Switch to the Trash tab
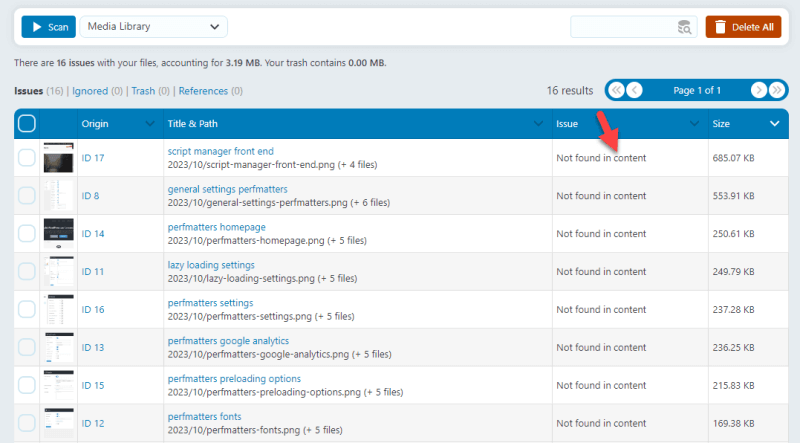The height and width of the screenshot is (443, 800). coord(143,91)
